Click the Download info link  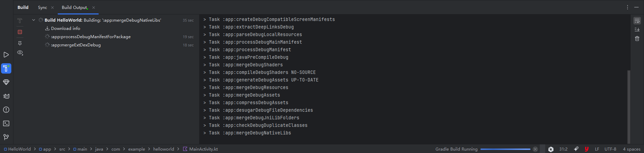tap(65, 28)
